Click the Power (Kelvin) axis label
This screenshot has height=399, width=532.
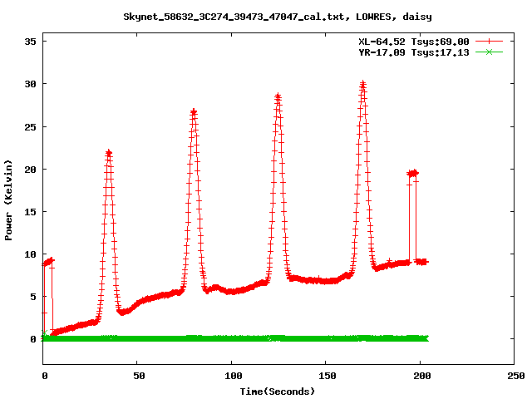[8, 200]
